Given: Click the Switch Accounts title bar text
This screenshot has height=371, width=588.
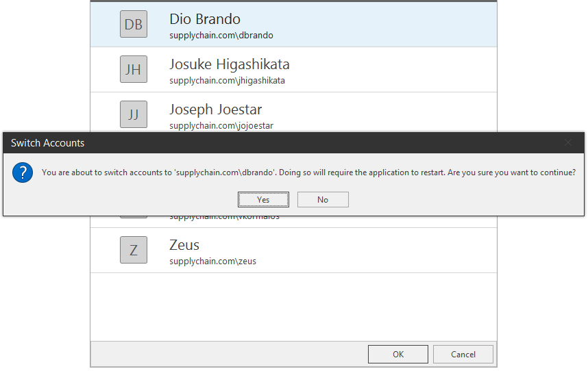Looking at the screenshot, I should (x=47, y=143).
